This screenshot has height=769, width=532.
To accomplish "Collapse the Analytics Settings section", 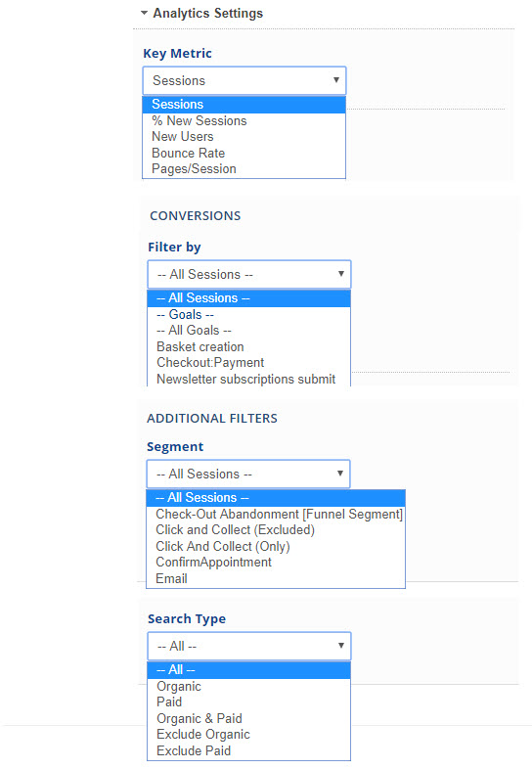I will point(201,14).
